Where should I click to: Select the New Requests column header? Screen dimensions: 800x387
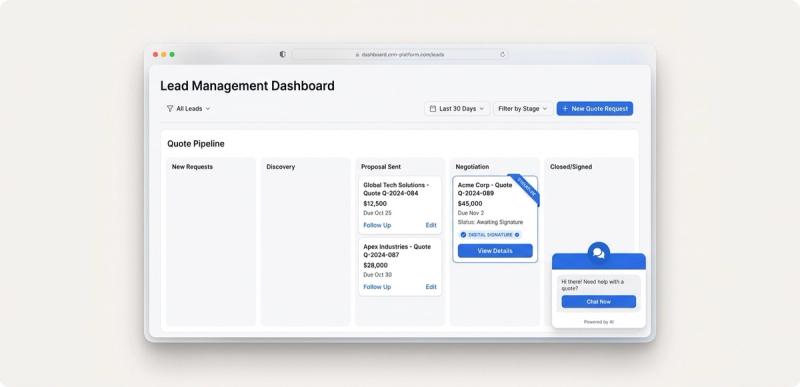(192, 167)
